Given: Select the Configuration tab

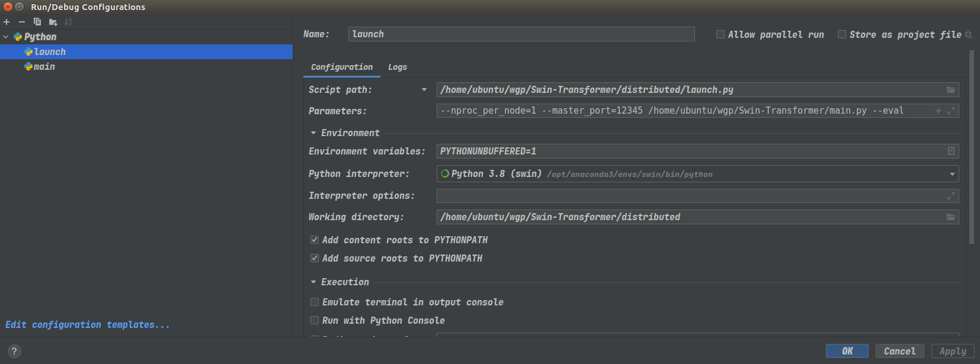Looking at the screenshot, I should pyautogui.click(x=342, y=67).
